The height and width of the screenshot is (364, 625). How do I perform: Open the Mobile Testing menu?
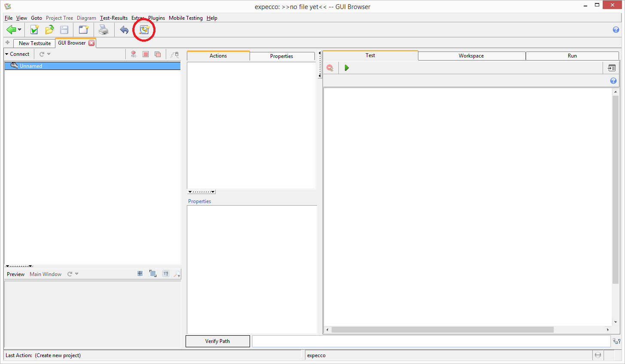(186, 18)
